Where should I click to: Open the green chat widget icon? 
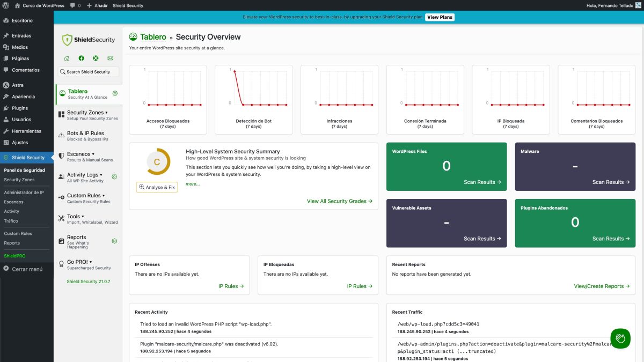click(x=620, y=338)
